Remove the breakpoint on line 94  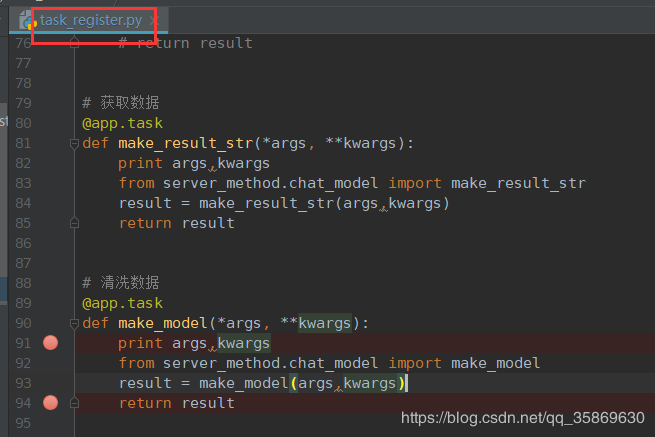51,403
